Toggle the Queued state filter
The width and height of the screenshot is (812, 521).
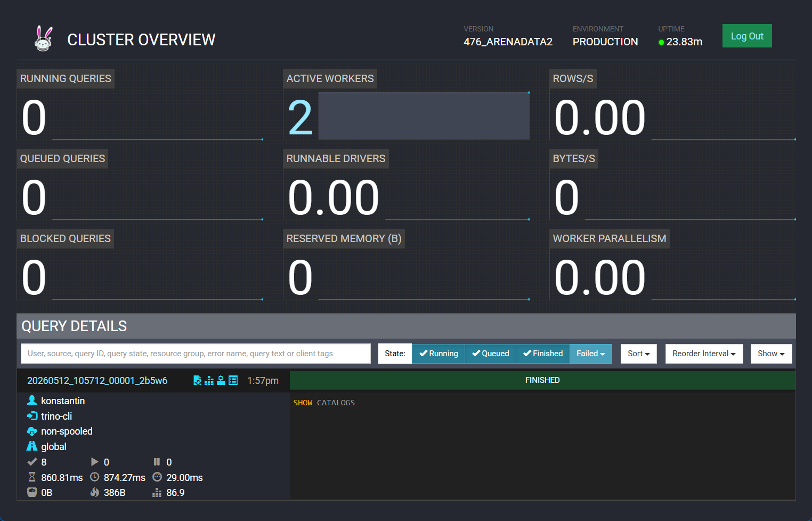pos(490,354)
